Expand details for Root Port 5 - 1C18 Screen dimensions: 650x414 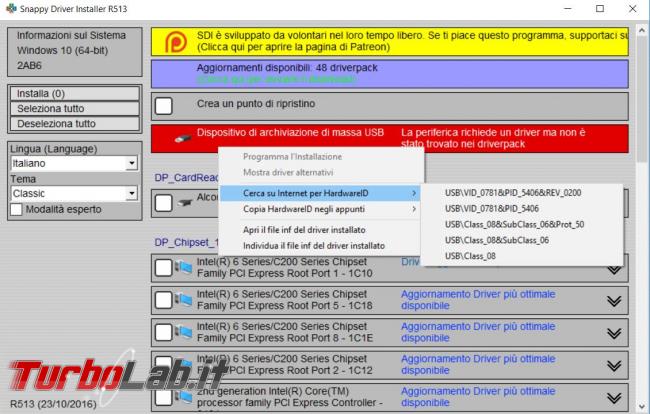click(x=614, y=301)
